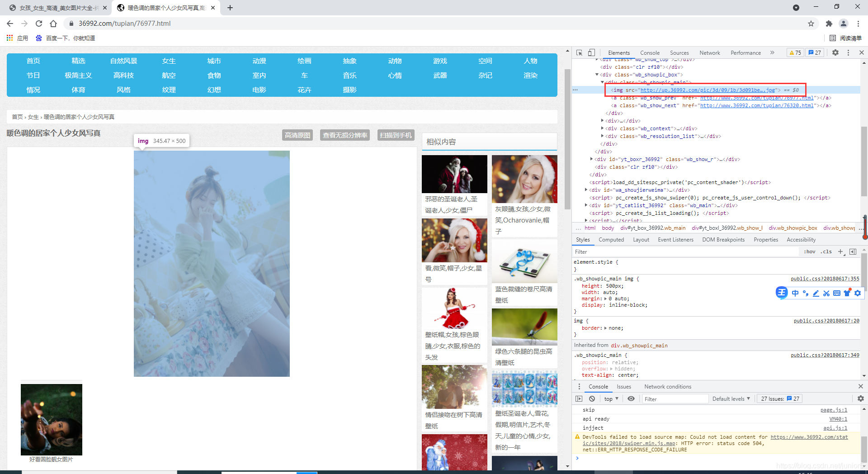Expand the margin shorthand property
The image size is (868, 474).
click(x=606, y=299)
